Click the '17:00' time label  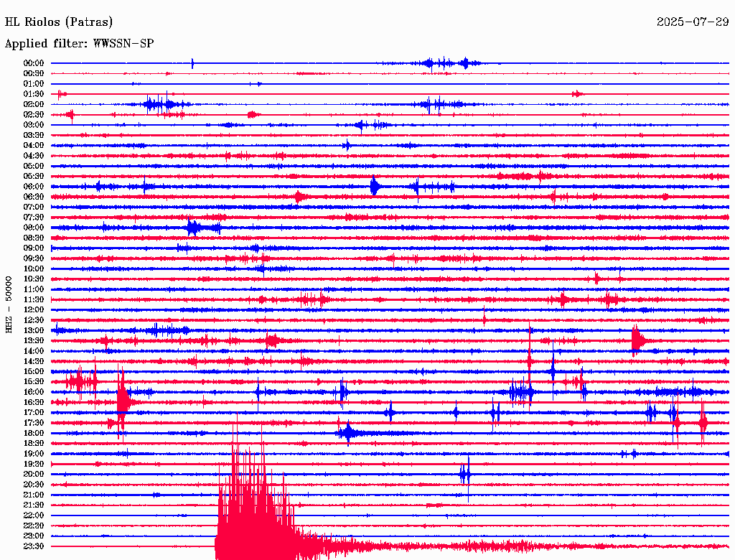coord(34,413)
